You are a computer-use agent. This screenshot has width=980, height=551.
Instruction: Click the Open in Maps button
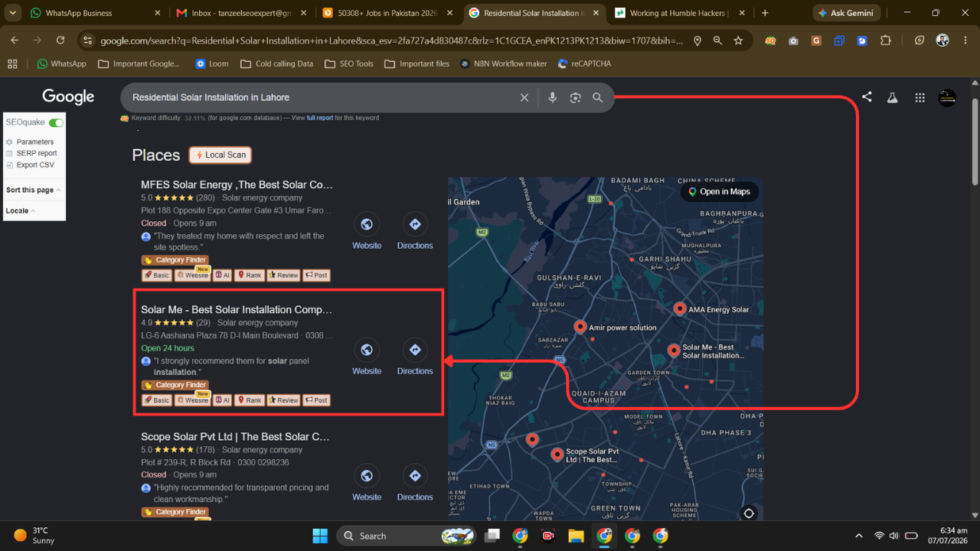pos(719,191)
